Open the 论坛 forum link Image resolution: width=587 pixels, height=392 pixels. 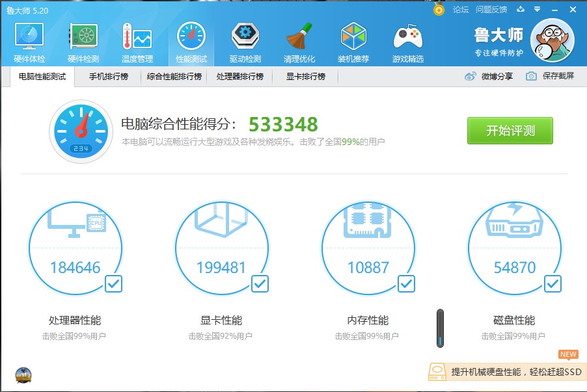461,10
